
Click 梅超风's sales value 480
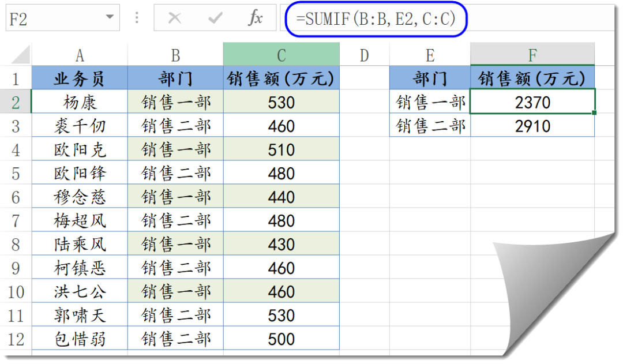[282, 220]
